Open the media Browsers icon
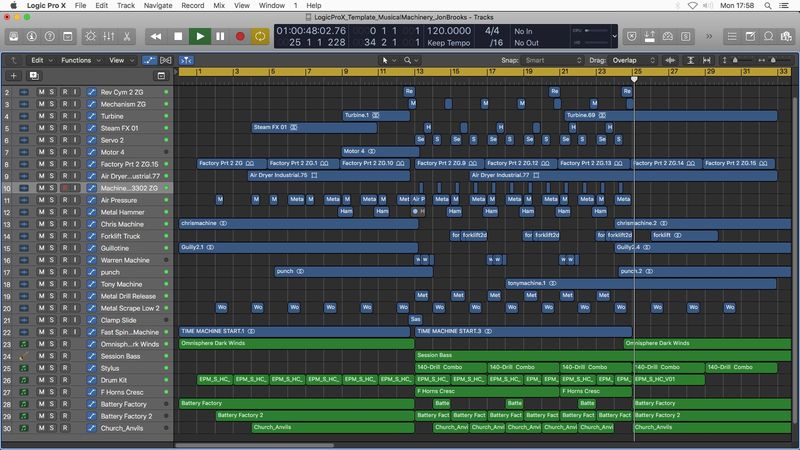The height and width of the screenshot is (450, 800). coord(786,36)
